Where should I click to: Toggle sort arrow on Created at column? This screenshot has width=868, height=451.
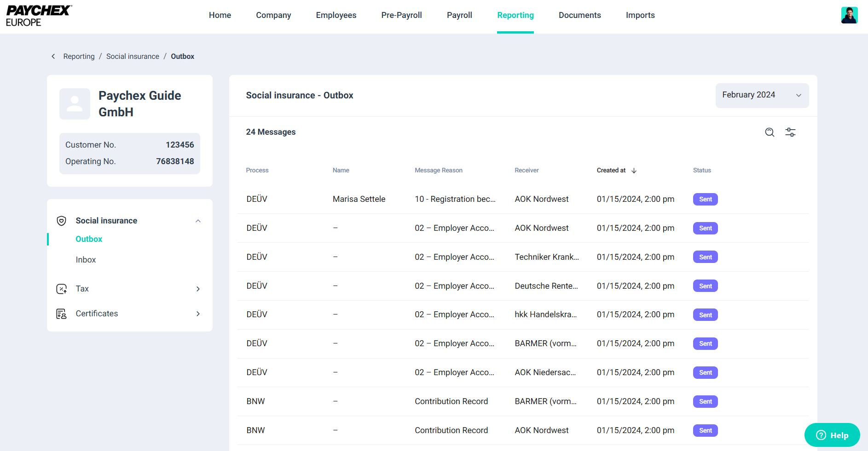pyautogui.click(x=634, y=171)
